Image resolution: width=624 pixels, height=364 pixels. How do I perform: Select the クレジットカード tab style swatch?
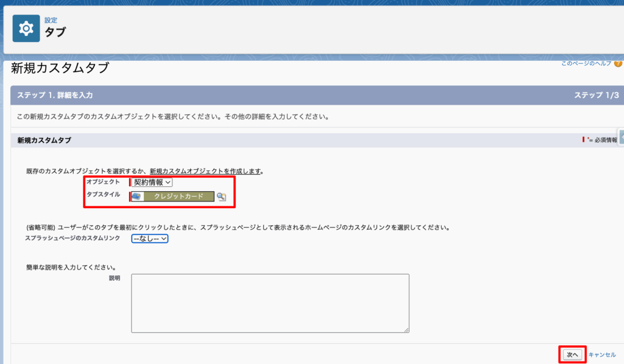(179, 197)
